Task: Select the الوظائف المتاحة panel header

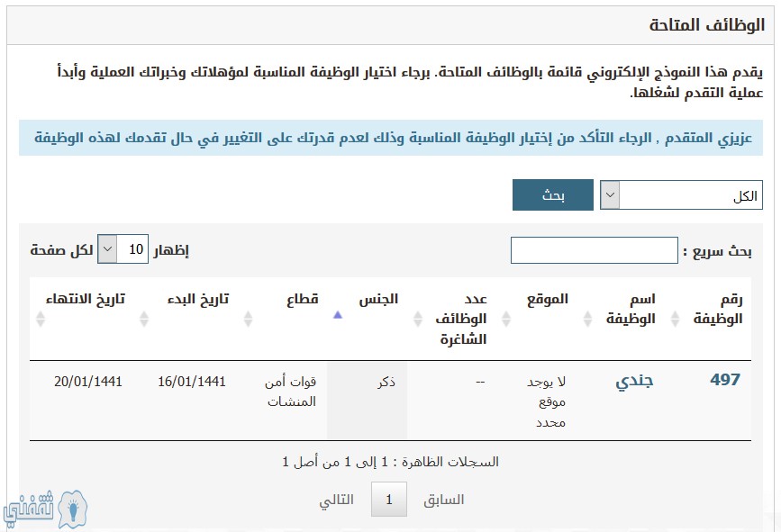Action: pyautogui.click(x=391, y=25)
